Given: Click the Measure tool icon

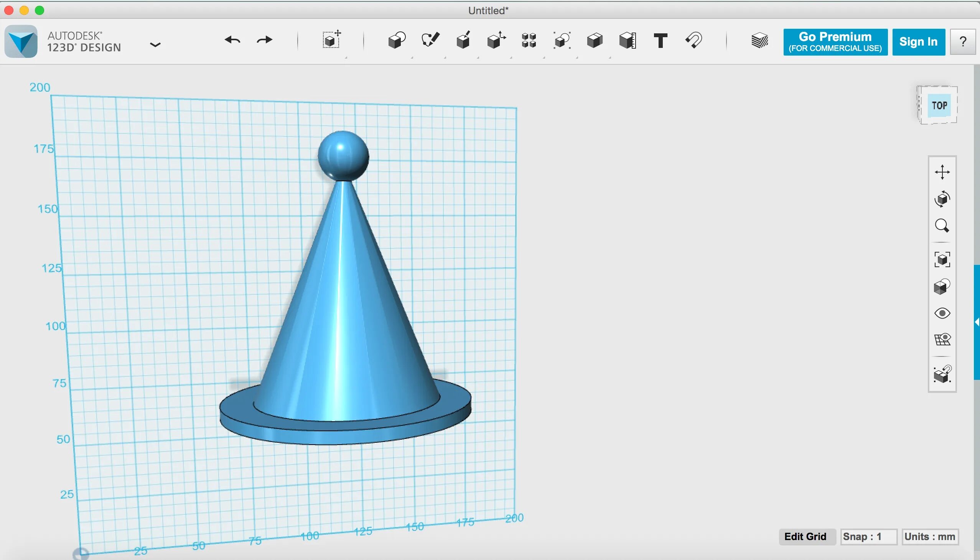Looking at the screenshot, I should point(628,40).
